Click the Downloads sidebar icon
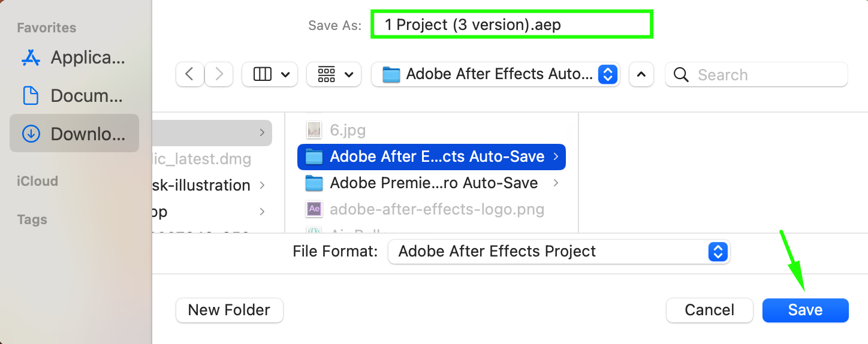 pos(31,134)
